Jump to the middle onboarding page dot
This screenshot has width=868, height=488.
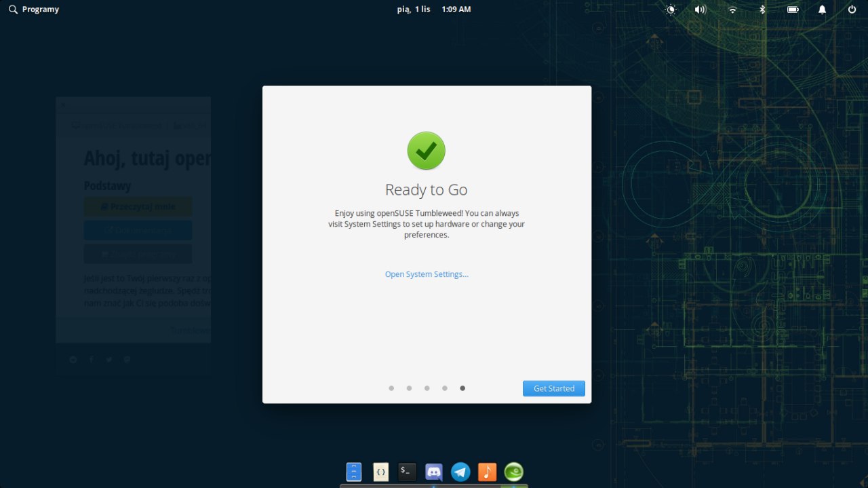click(427, 388)
